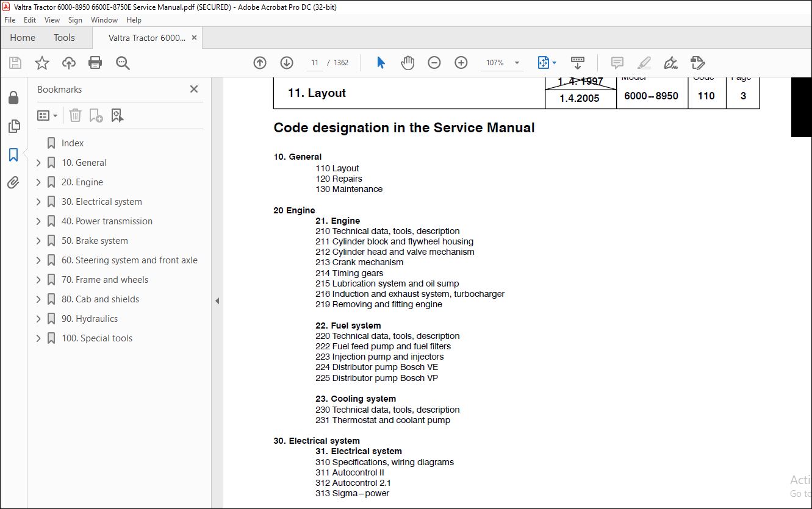Open the Help menu
Screen dimensions: 812x509
(134, 20)
